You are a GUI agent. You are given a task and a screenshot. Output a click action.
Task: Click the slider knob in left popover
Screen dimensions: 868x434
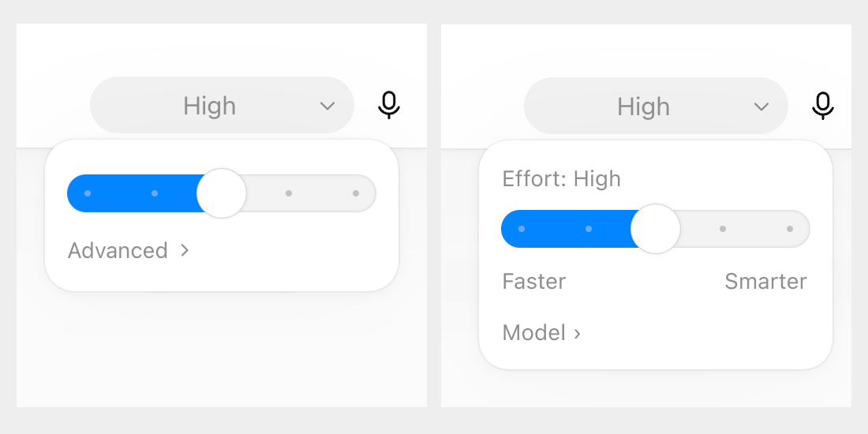point(222,193)
